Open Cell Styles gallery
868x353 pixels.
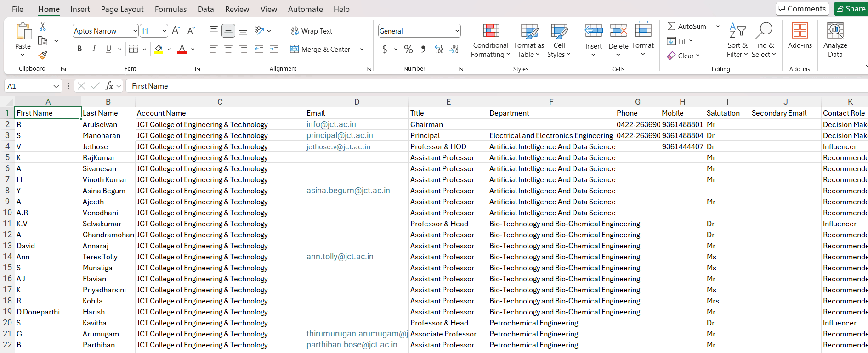coord(559,41)
